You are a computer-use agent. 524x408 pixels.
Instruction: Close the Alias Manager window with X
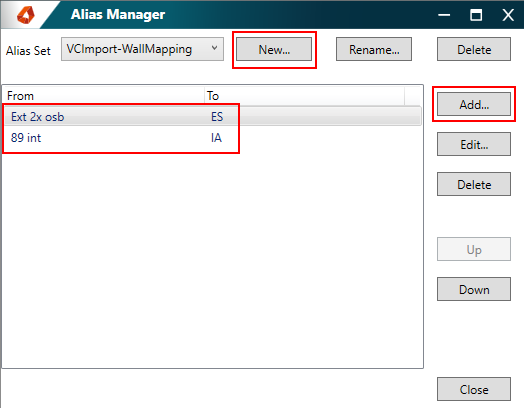click(x=508, y=15)
